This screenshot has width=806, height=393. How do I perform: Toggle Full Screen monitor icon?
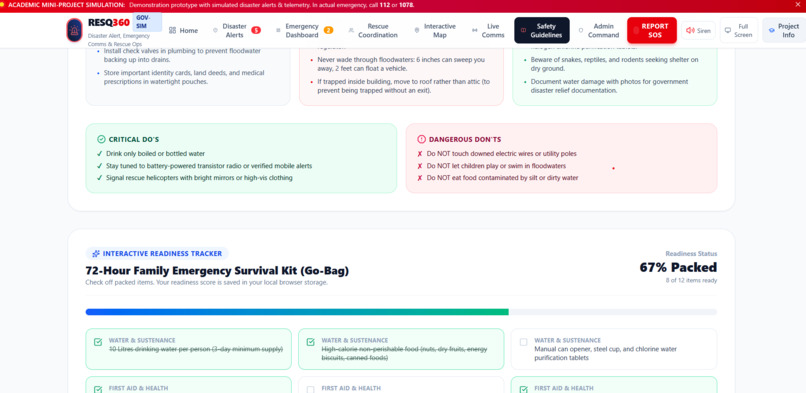coord(727,31)
